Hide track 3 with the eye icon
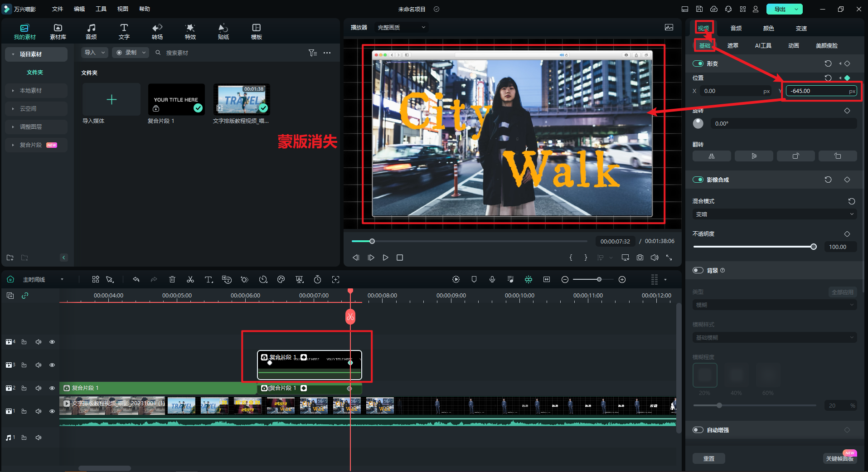The height and width of the screenshot is (472, 868). [x=52, y=365]
